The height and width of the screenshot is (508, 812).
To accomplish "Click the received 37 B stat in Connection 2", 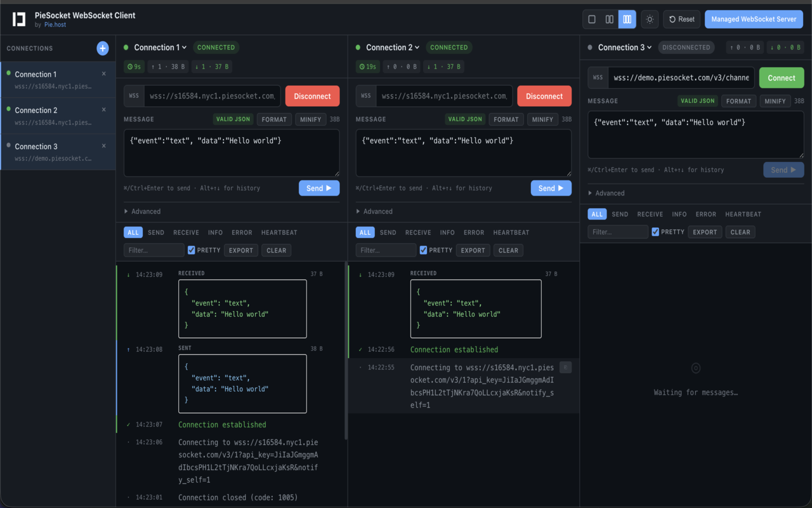I will [x=444, y=66].
